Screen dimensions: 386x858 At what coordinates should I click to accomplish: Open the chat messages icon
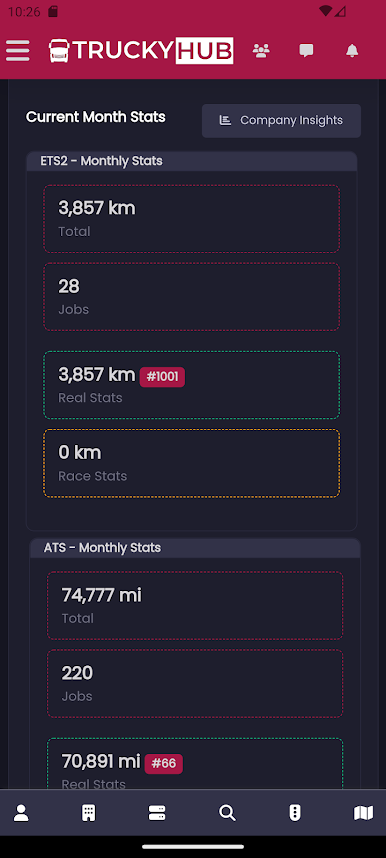coord(306,51)
